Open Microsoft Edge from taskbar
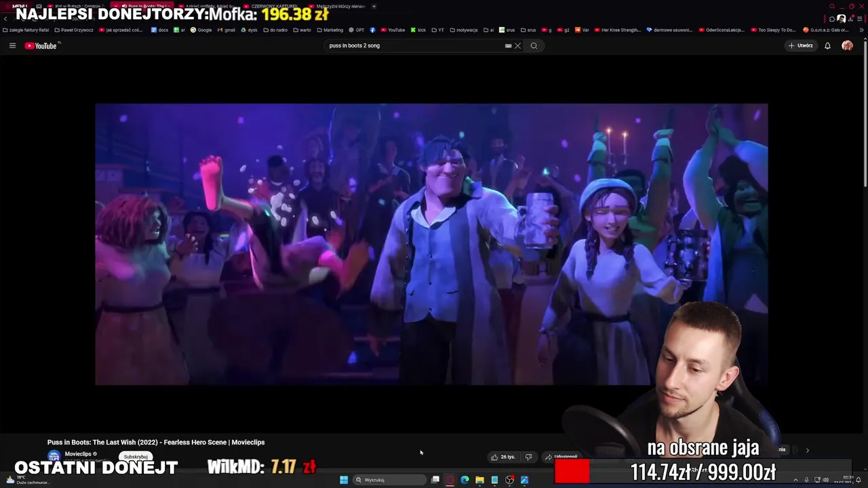This screenshot has width=868, height=488. click(465, 480)
